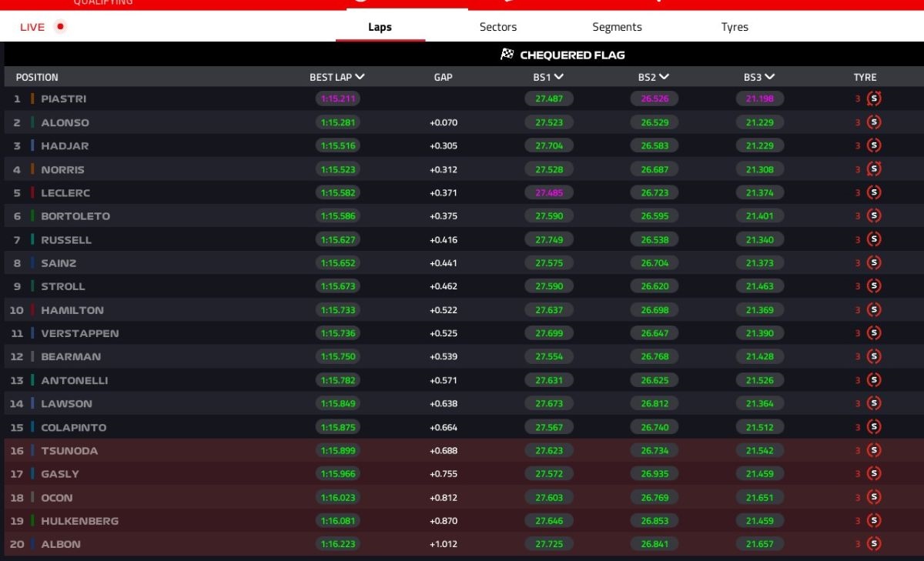Expand the BS3 column chevron
Viewport: 924px width, 561px height.
(770, 77)
